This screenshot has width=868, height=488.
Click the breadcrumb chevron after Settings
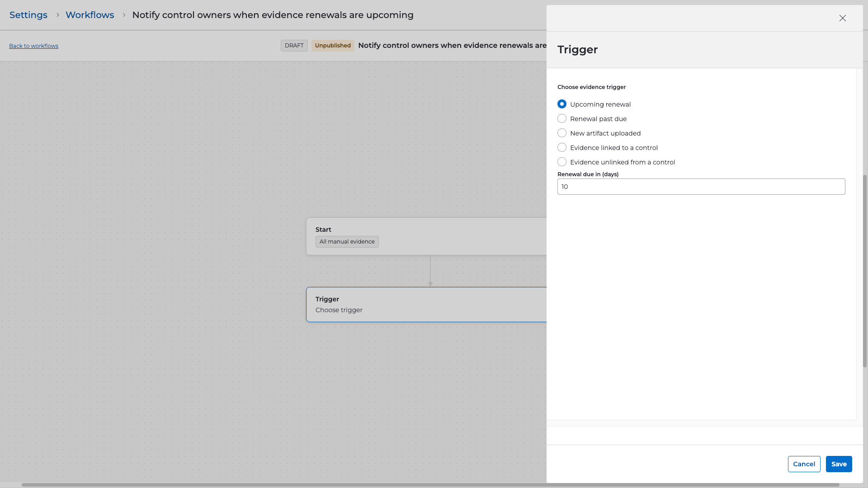[x=57, y=15]
